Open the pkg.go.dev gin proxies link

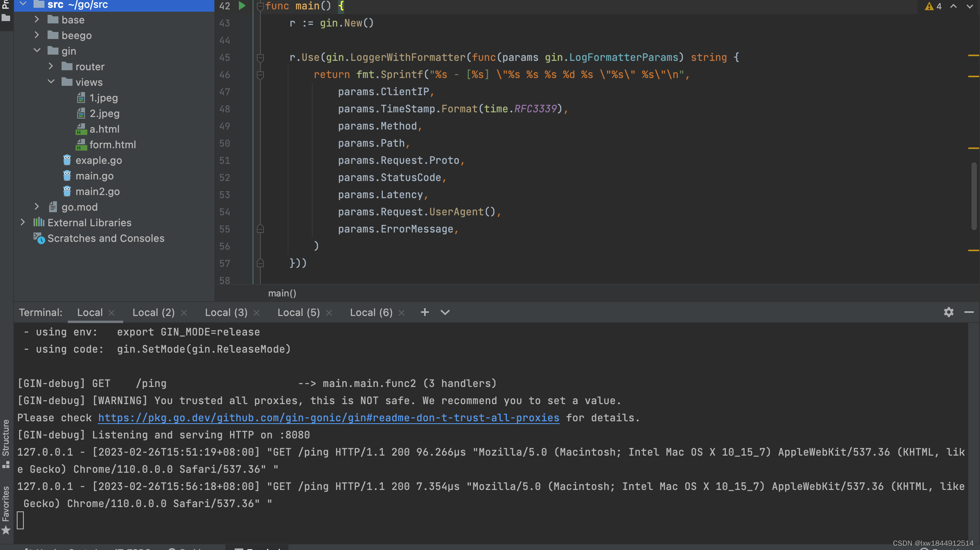328,418
